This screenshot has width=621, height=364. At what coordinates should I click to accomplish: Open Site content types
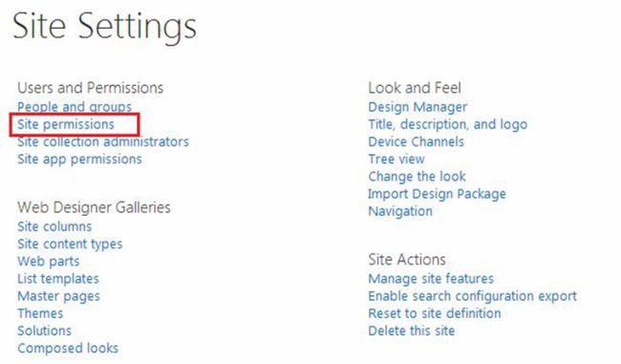[70, 244]
